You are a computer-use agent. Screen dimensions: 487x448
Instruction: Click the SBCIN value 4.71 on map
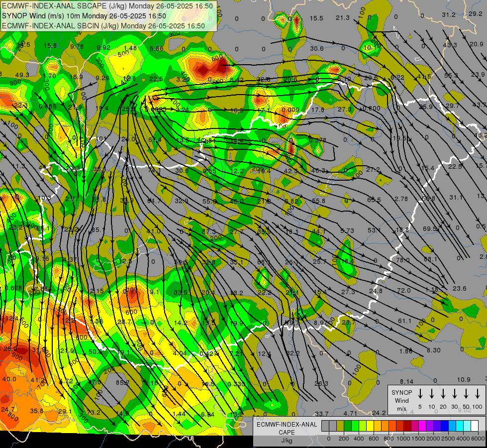point(350,413)
